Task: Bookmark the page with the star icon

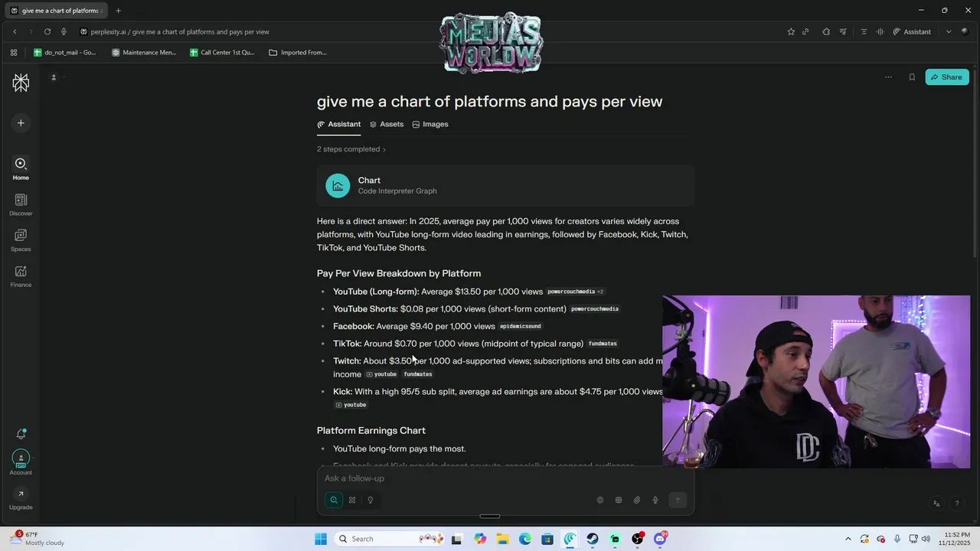Action: tap(791, 31)
